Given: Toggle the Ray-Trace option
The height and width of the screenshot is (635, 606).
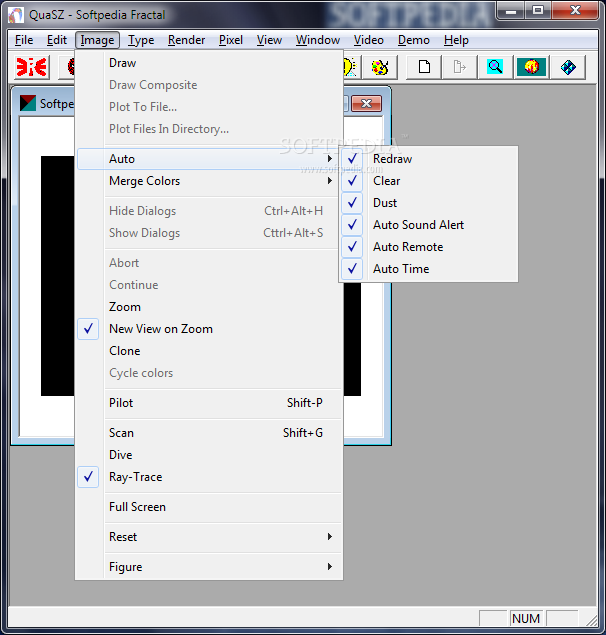Looking at the screenshot, I should (x=209, y=477).
